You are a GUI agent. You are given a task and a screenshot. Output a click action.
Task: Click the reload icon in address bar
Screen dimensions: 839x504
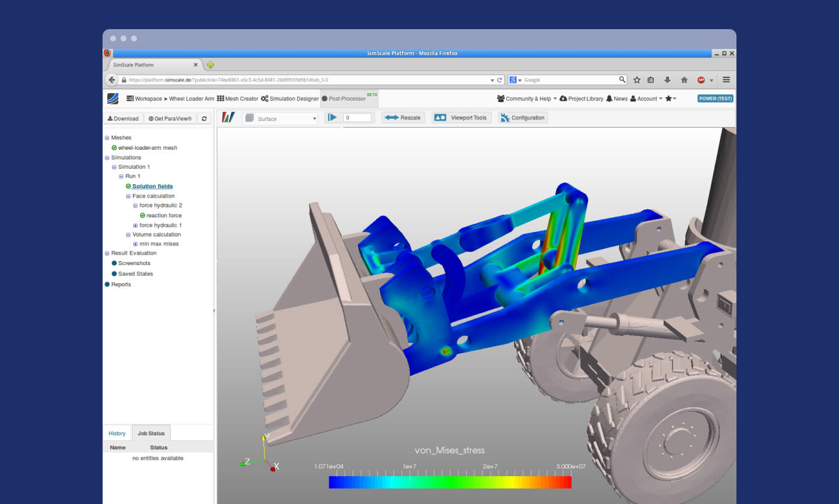499,80
